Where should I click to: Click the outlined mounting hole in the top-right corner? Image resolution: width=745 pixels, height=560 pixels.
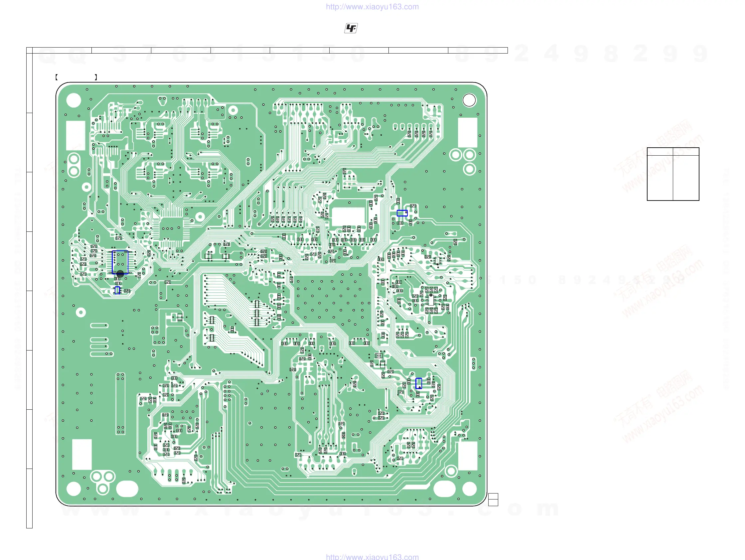(469, 100)
